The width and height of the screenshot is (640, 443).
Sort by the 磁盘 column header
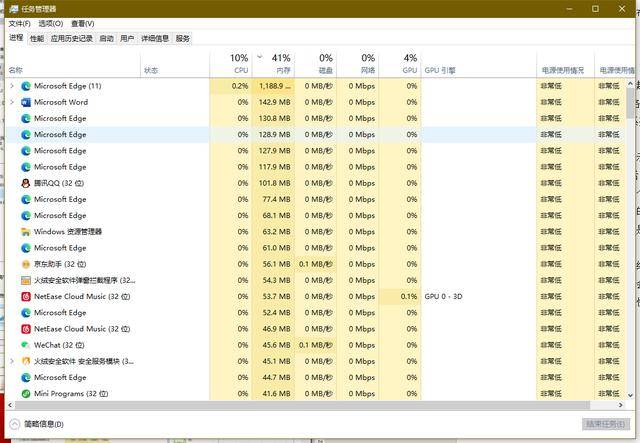coord(316,63)
